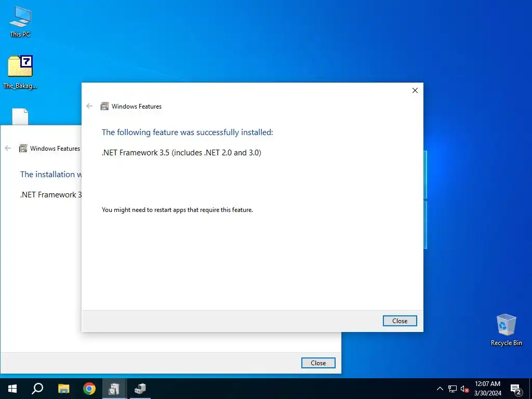Click 'The installation w' heading in background window
This screenshot has width=532, height=399.
[x=51, y=175]
